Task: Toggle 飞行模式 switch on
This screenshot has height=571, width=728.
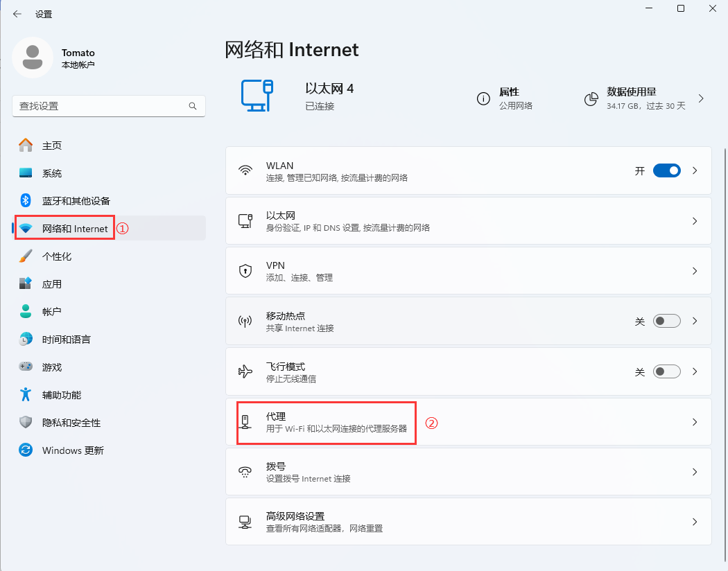Action: click(666, 372)
